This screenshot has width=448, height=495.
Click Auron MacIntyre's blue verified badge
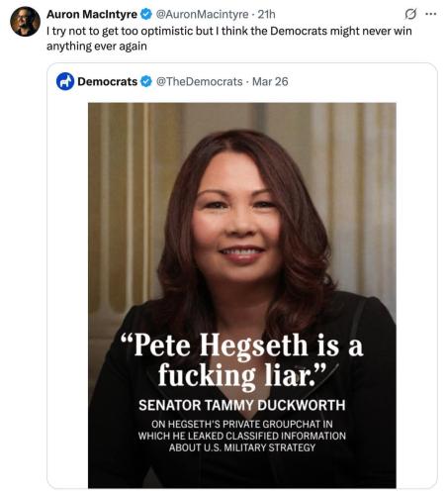pyautogui.click(x=146, y=14)
